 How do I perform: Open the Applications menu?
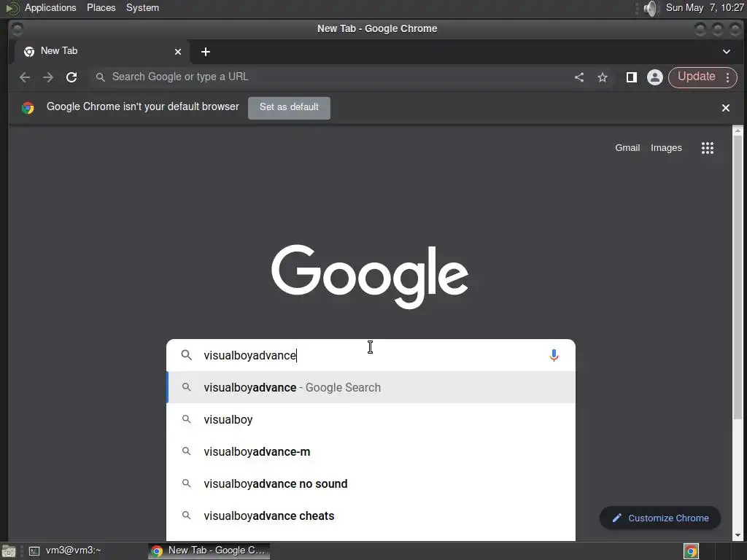[x=50, y=8]
